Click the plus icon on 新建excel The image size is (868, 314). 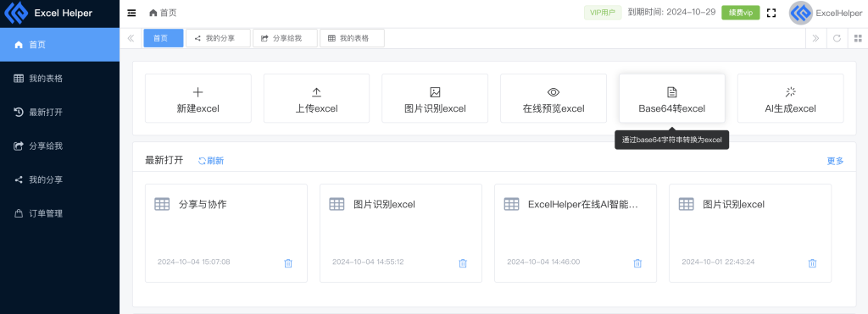[x=198, y=92]
